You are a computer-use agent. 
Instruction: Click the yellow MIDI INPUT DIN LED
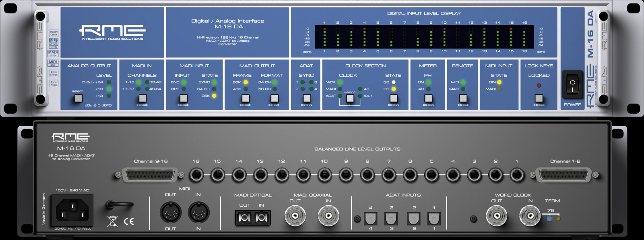(x=499, y=82)
